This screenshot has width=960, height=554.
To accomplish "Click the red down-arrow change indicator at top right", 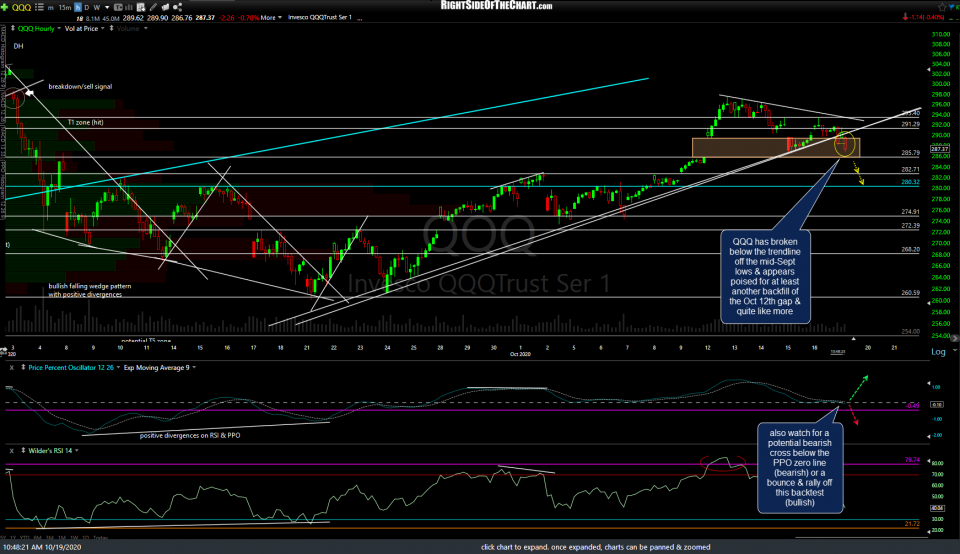I will pos(905,17).
